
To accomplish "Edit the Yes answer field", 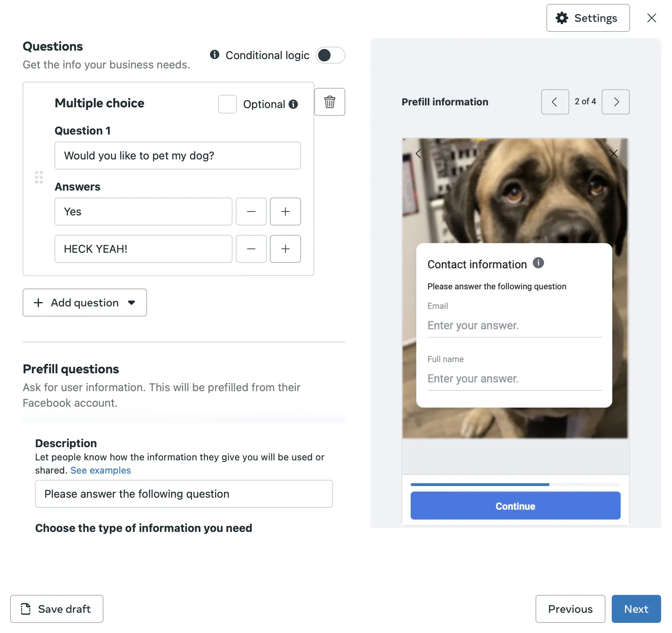I will [x=143, y=212].
